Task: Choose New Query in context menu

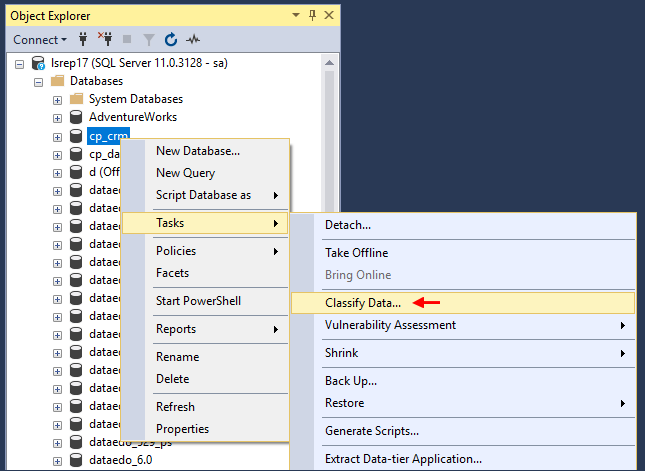Action: (x=185, y=173)
